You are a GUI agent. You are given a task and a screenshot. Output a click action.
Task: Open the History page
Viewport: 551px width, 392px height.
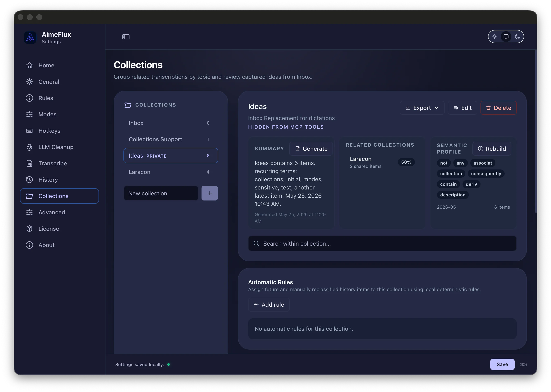tap(59, 180)
